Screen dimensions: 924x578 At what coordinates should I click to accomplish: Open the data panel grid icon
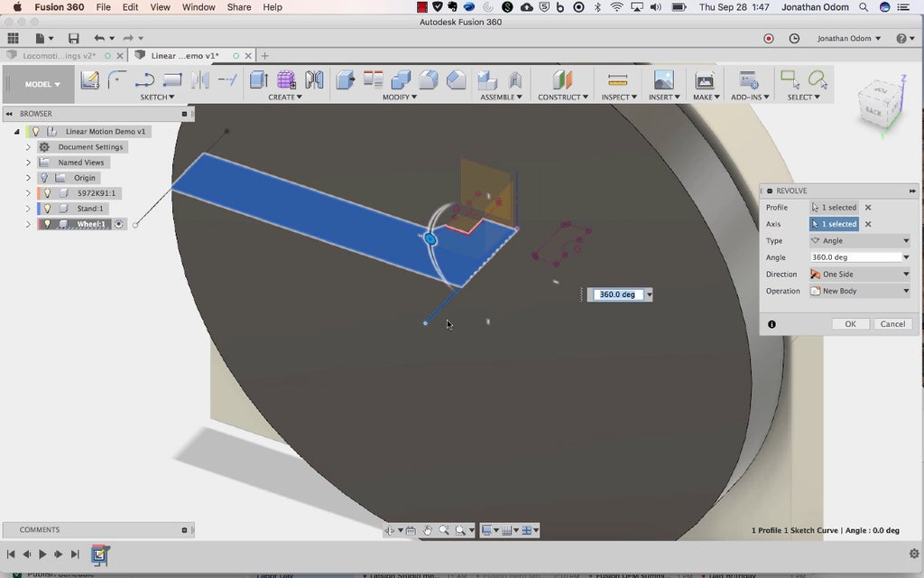click(x=13, y=39)
